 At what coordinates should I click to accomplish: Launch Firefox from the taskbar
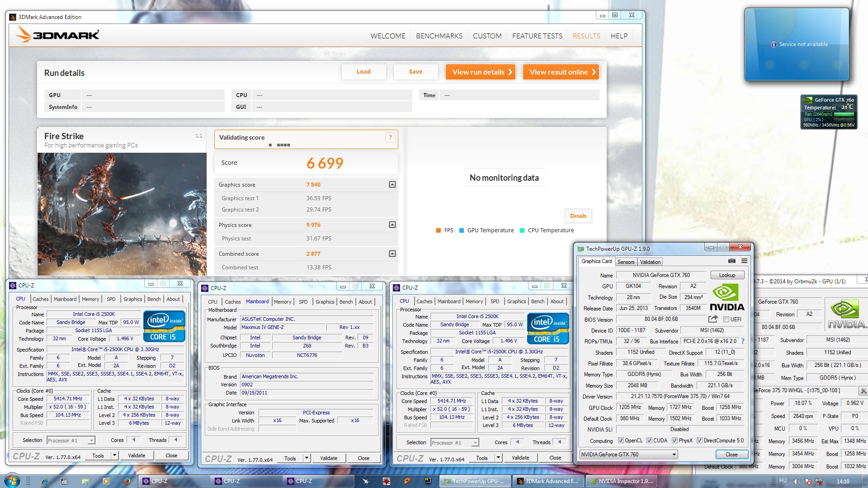[x=127, y=481]
